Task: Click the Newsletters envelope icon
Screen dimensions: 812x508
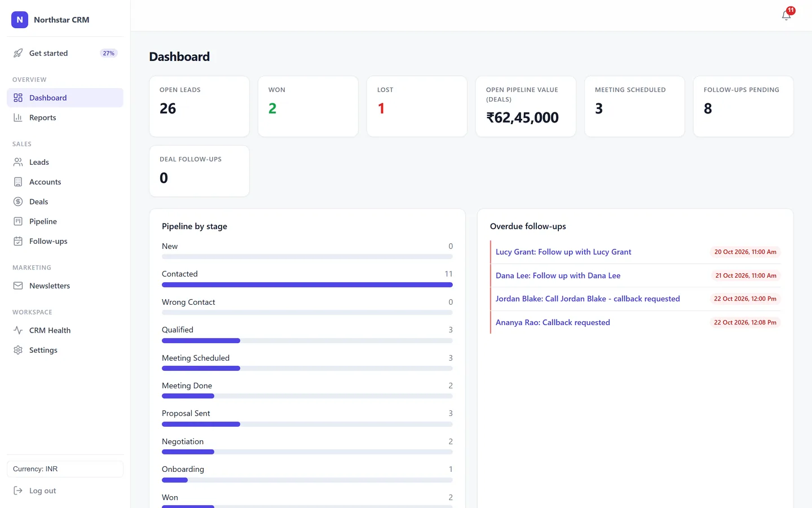Action: tap(18, 286)
